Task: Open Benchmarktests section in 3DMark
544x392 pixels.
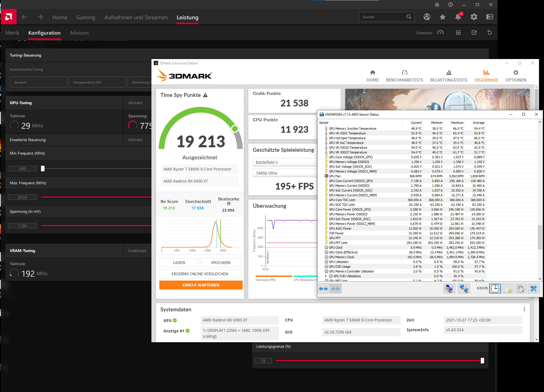Action: tap(405, 76)
